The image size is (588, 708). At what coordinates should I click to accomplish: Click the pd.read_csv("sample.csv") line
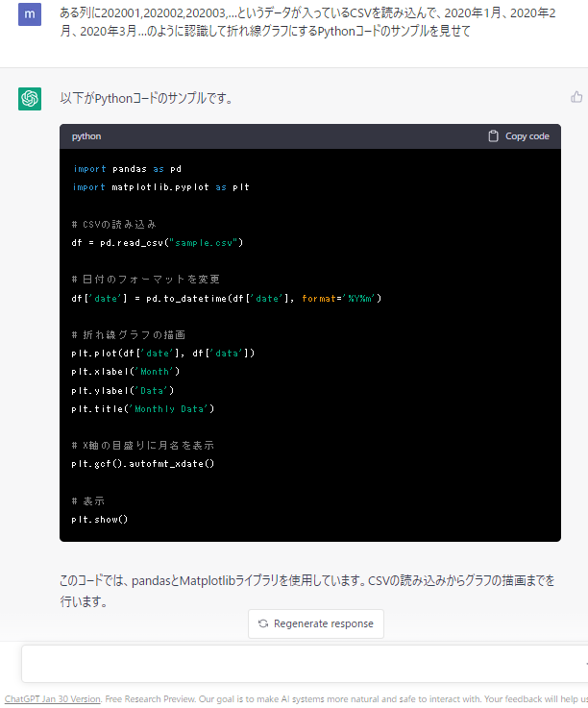click(x=158, y=243)
